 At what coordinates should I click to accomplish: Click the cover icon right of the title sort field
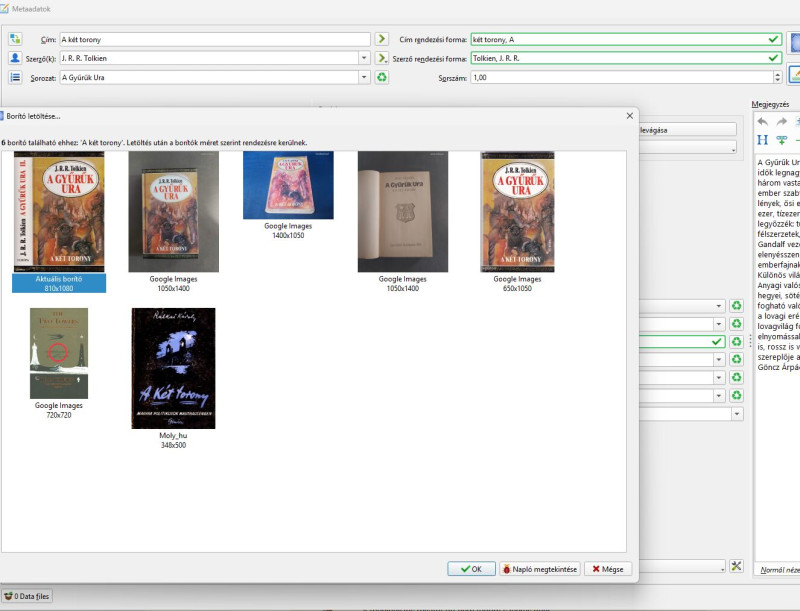click(794, 42)
